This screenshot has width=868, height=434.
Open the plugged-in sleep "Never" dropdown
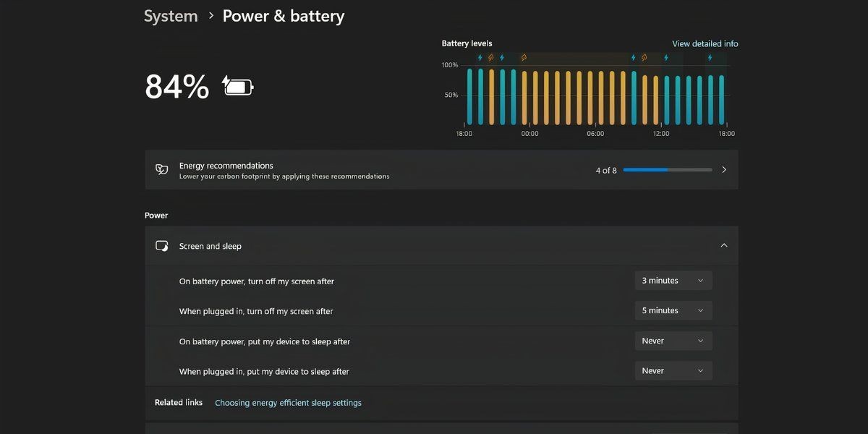click(673, 370)
